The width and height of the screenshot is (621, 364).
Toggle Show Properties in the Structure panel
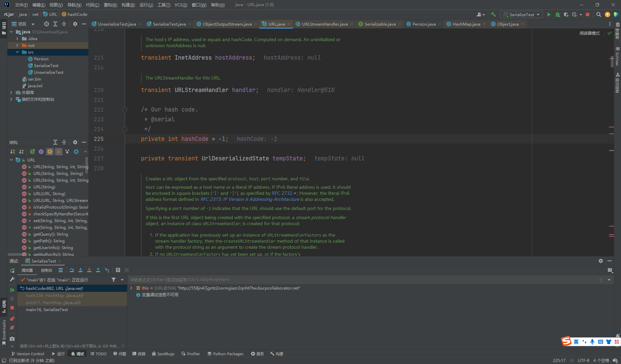tap(41, 152)
